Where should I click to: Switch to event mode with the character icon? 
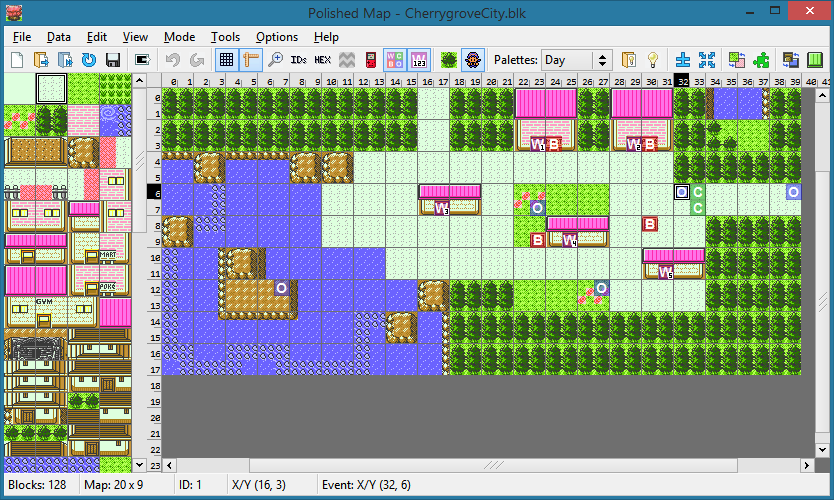click(473, 60)
